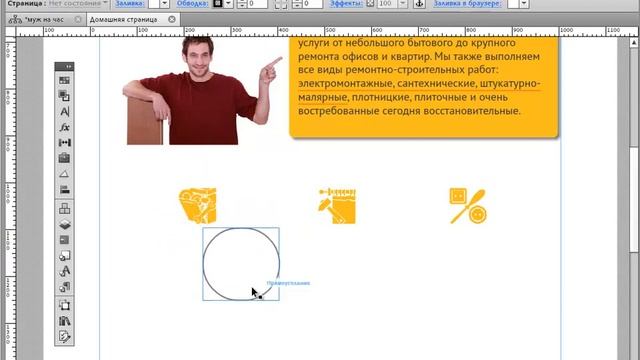Select the yellow socket and screwdriver icon
The width and height of the screenshot is (640, 360).
pyautogui.click(x=468, y=206)
